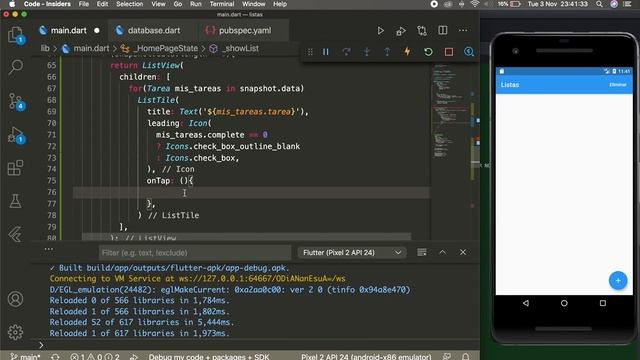Restart the debug session
This screenshot has width=640, height=360.
point(428,52)
